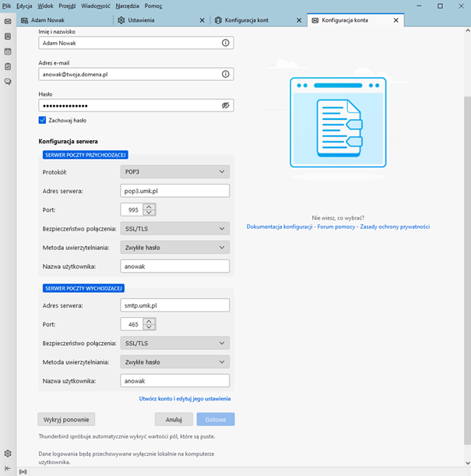Increase incoming port 995 with up arrow

point(149,206)
